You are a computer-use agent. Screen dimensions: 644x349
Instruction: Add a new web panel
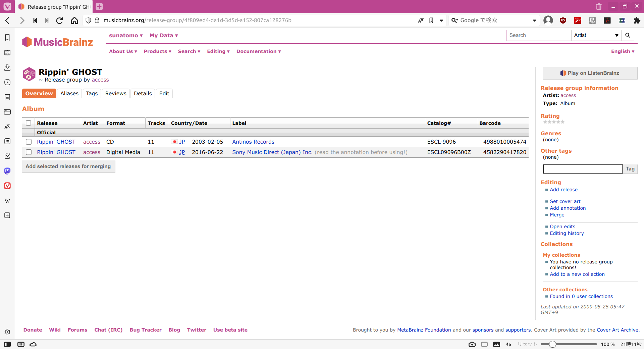pyautogui.click(x=7, y=215)
